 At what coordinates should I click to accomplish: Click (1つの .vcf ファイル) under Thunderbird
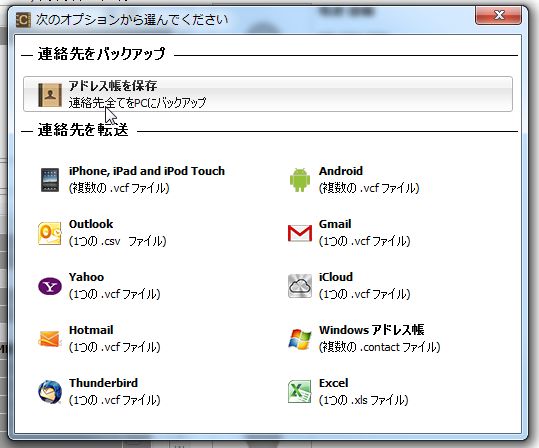click(x=114, y=400)
